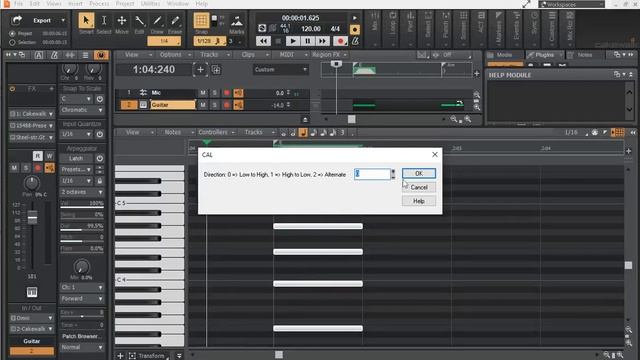Click the Latch button in Arpeggiator
The width and height of the screenshot is (640, 360).
(76, 158)
